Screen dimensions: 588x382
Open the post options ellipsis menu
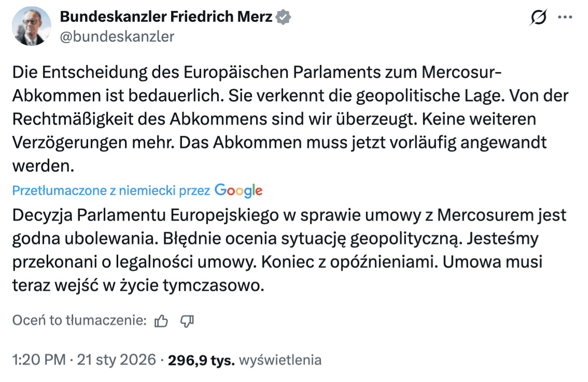point(565,17)
